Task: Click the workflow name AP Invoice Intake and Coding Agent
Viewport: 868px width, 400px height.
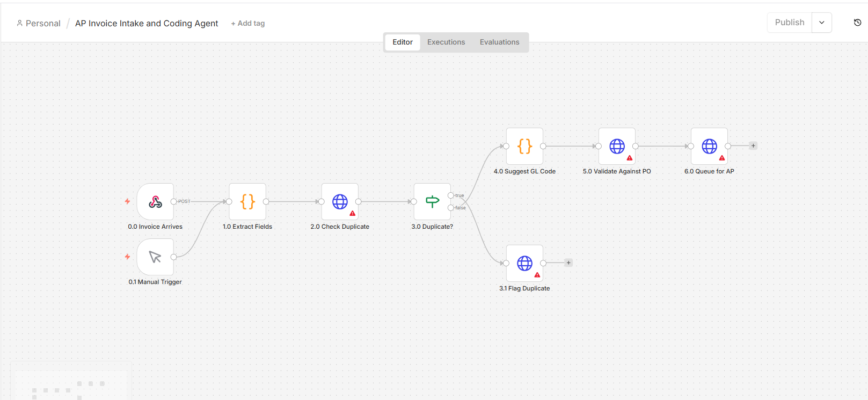Action: coord(147,23)
